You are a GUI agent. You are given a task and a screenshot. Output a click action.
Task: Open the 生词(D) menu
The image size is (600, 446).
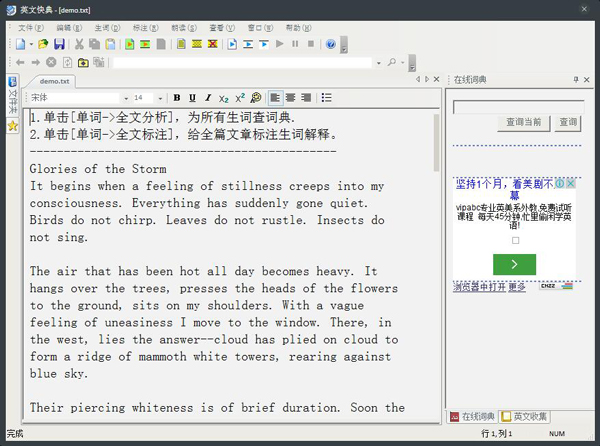click(108, 28)
